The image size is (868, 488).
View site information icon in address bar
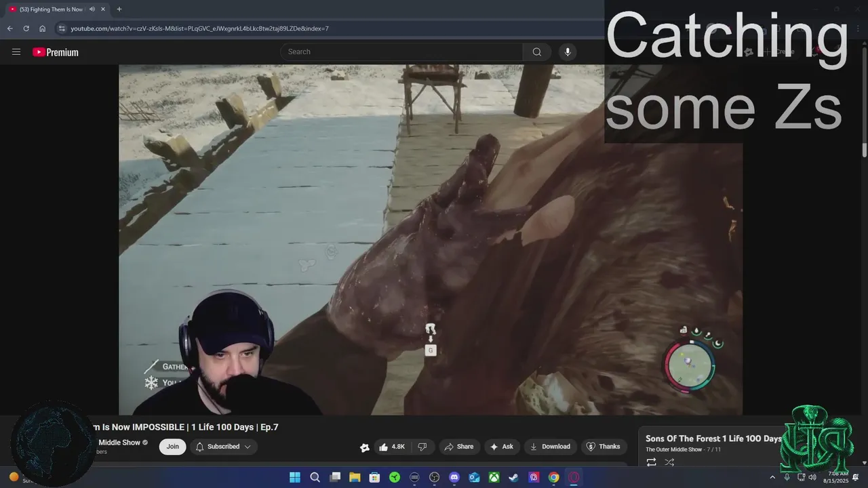point(62,28)
